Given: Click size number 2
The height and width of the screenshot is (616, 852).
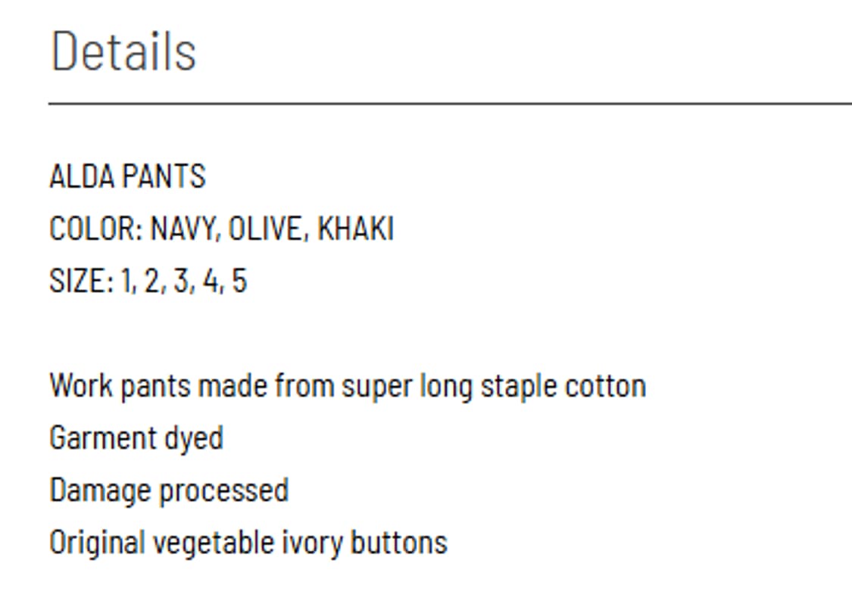Looking at the screenshot, I should click(x=154, y=281).
